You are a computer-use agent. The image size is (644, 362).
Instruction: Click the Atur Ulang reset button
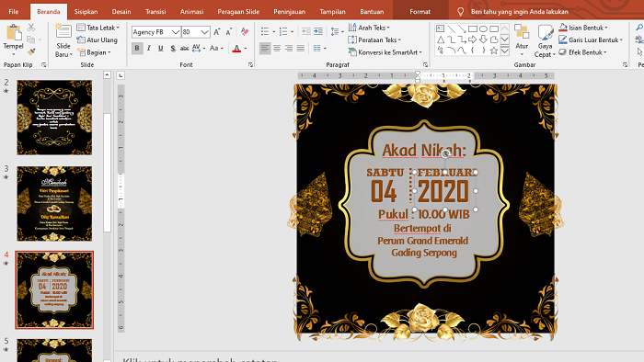[x=98, y=40]
